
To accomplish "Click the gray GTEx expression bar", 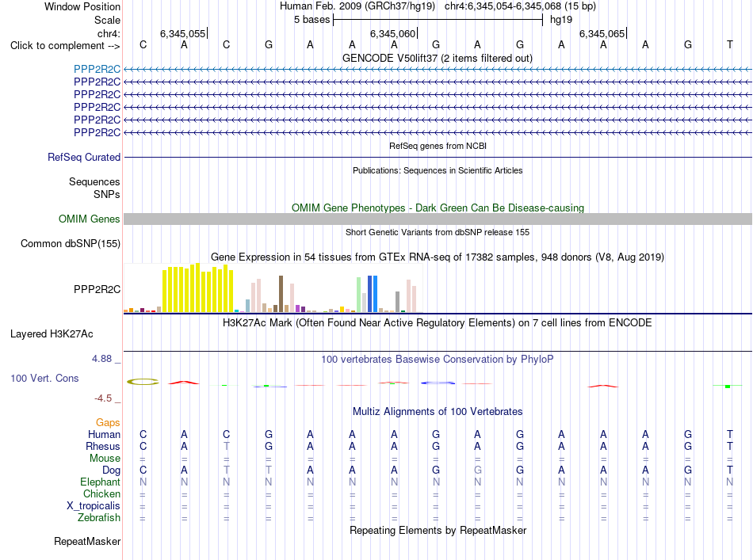I will [x=397, y=302].
